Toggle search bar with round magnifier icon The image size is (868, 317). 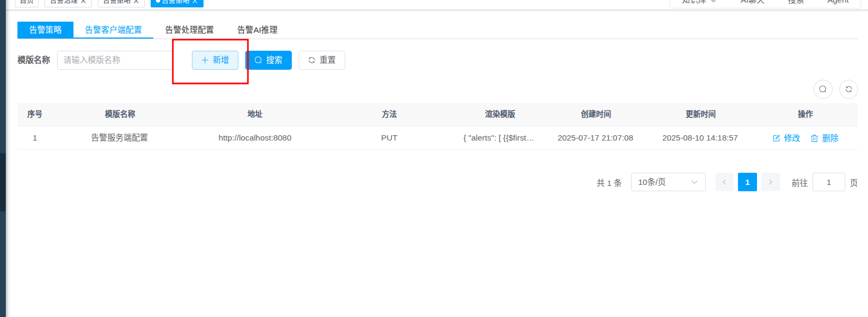[823, 89]
